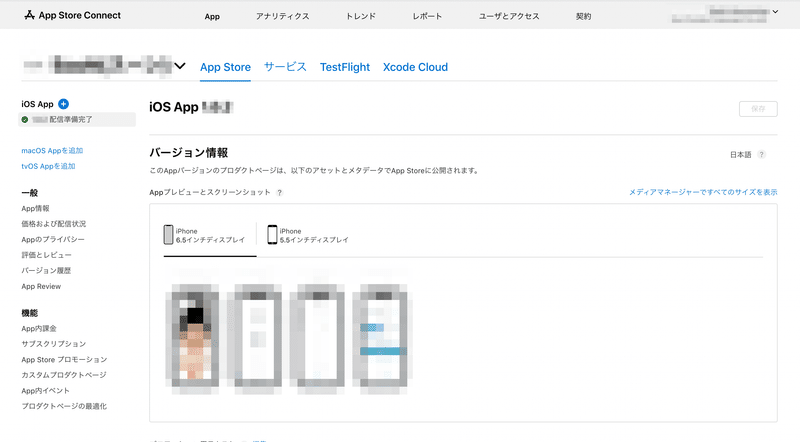Open バージョン履歴 in sidebar
Screen dimensions: 800x442
(46, 271)
